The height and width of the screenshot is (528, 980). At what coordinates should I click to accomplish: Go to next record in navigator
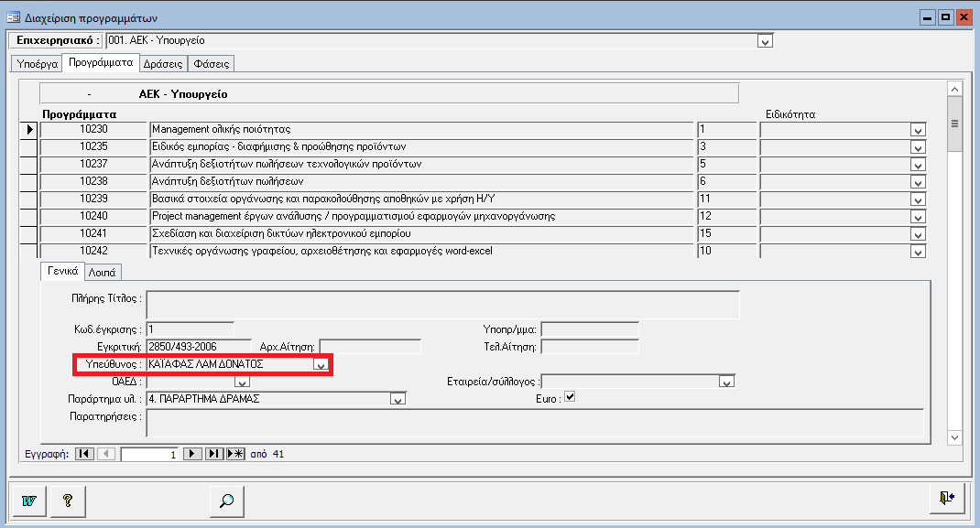click(192, 453)
